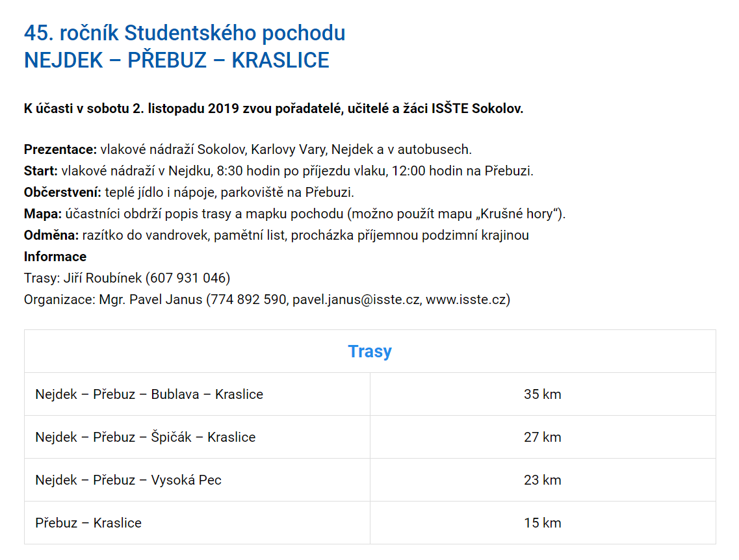
Task: Click the page title '45. ročník Studentského pochodu'
Action: 185,33
